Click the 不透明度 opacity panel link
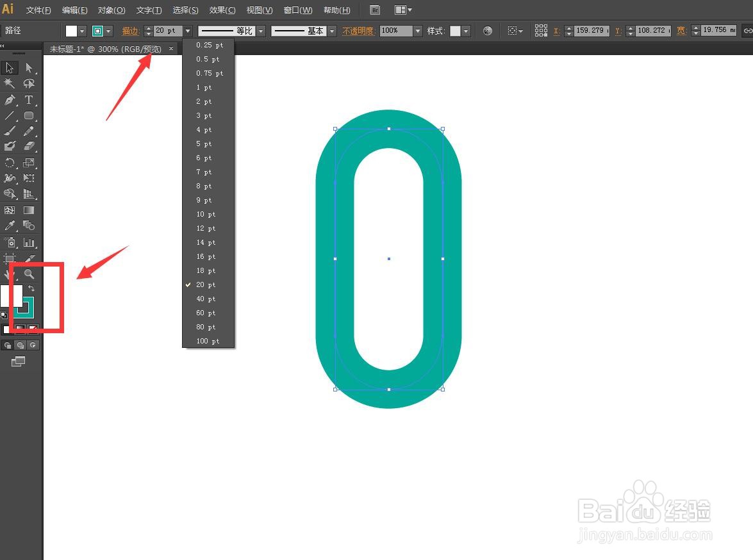Viewport: 753px width, 560px height. click(358, 31)
